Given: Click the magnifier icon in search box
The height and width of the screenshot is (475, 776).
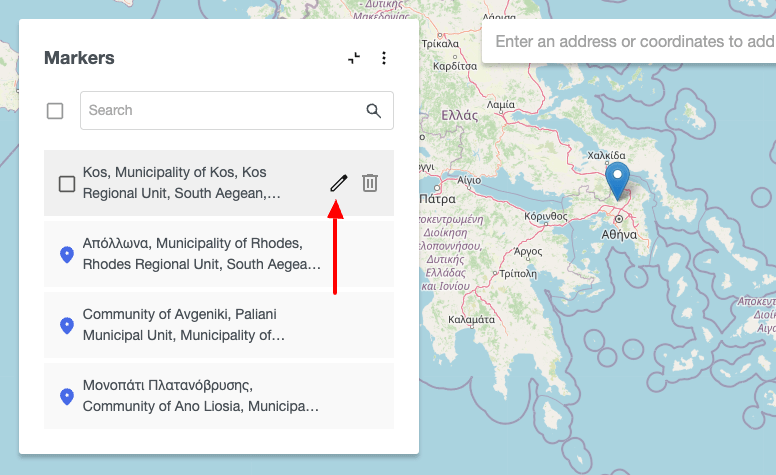Looking at the screenshot, I should [374, 111].
